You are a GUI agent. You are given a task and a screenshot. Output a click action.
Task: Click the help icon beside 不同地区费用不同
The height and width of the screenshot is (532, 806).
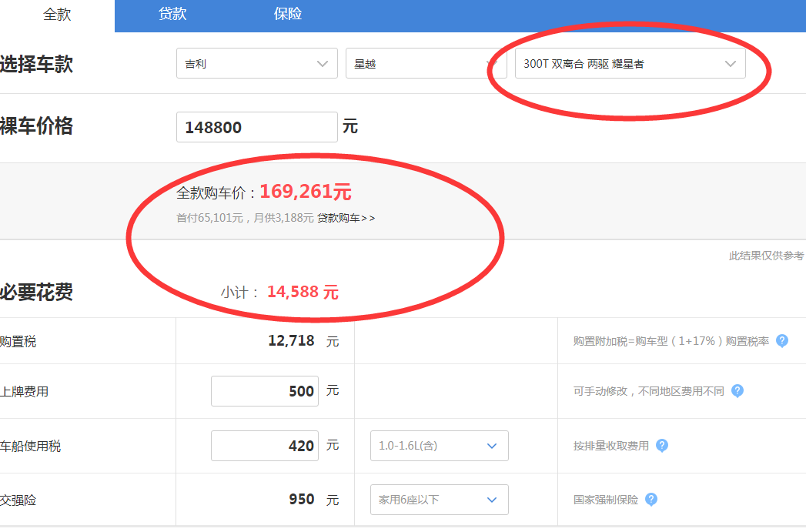737,391
